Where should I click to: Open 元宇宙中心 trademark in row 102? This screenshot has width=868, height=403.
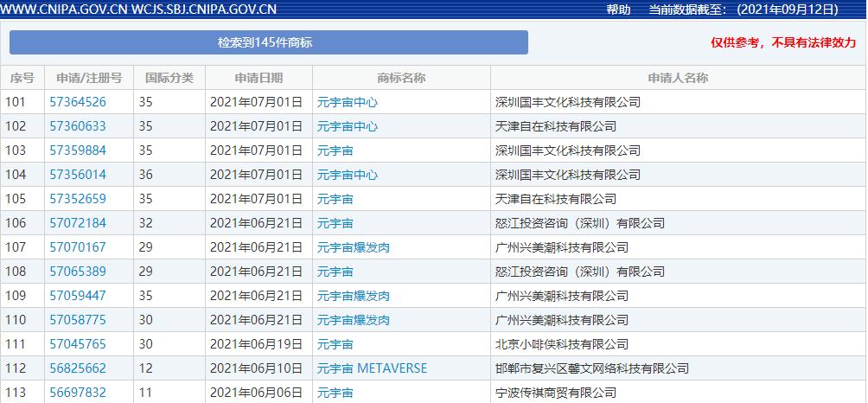pyautogui.click(x=347, y=126)
